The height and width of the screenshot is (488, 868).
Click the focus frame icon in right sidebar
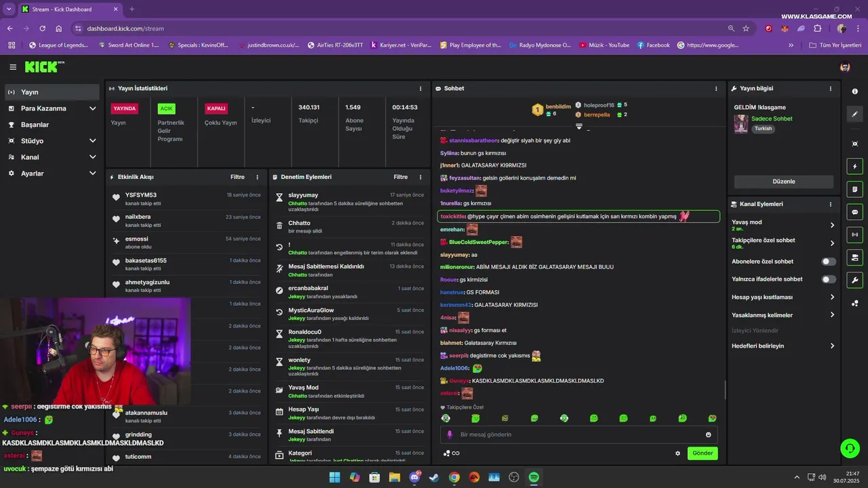coord(854,144)
